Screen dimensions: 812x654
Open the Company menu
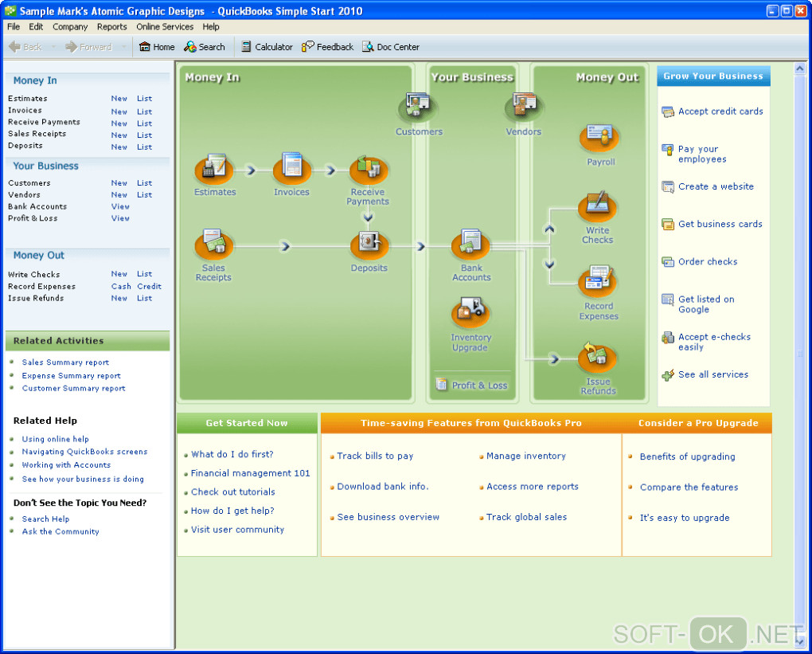[70, 26]
